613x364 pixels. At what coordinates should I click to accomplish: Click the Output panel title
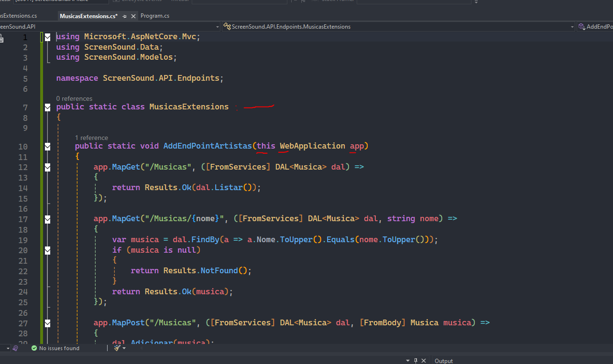(444, 361)
